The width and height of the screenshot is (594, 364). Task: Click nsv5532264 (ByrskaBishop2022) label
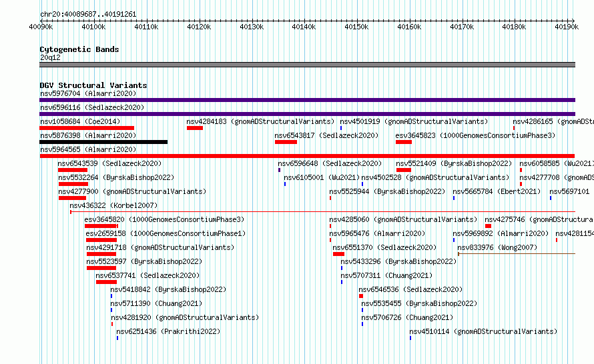click(116, 177)
